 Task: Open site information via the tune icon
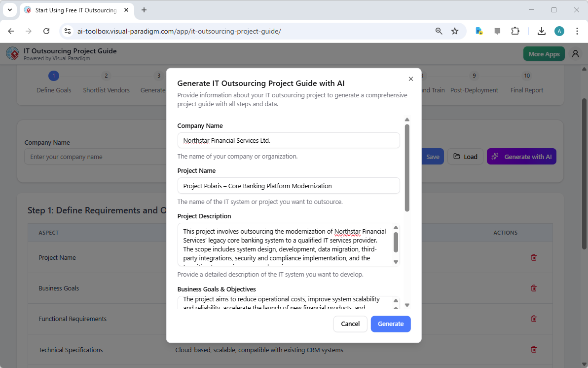point(67,31)
